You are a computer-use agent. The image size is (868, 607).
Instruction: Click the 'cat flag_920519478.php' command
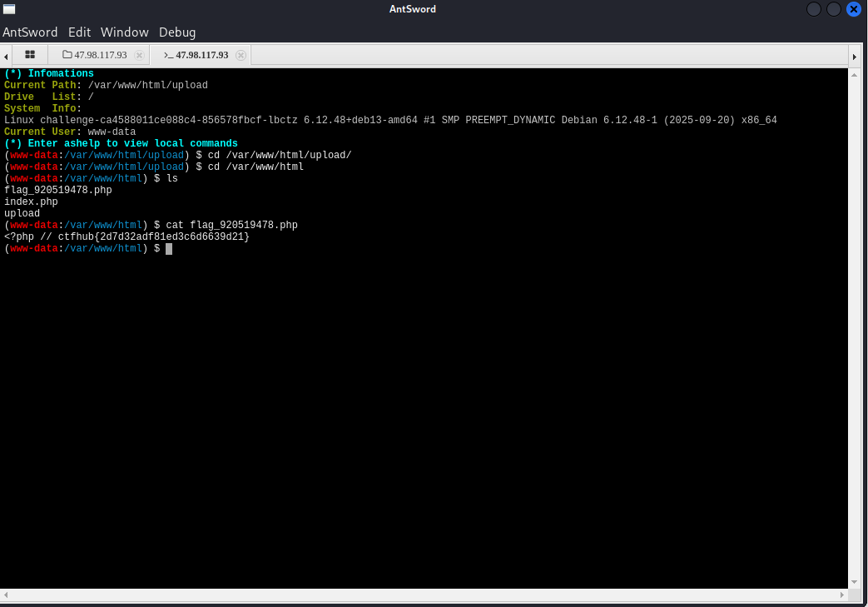point(232,225)
